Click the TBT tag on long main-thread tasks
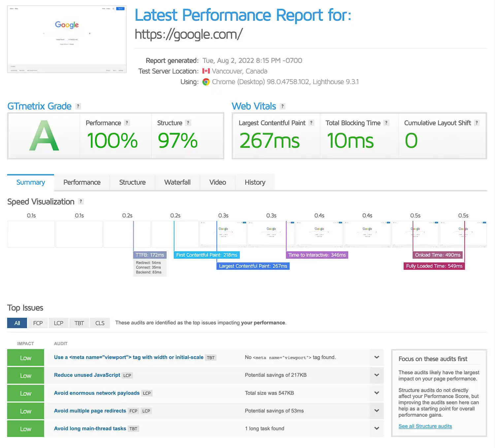The width and height of the screenshot is (495, 448). 133,429
